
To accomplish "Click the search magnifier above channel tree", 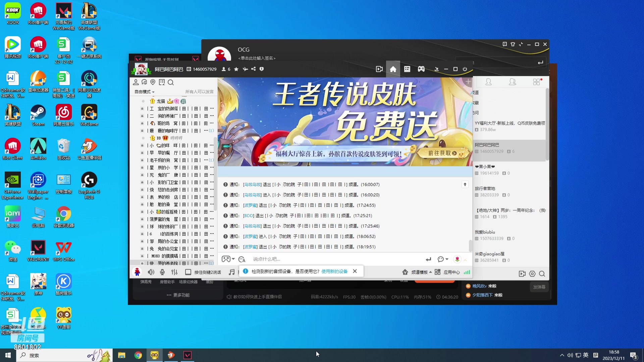I will pyautogui.click(x=171, y=82).
